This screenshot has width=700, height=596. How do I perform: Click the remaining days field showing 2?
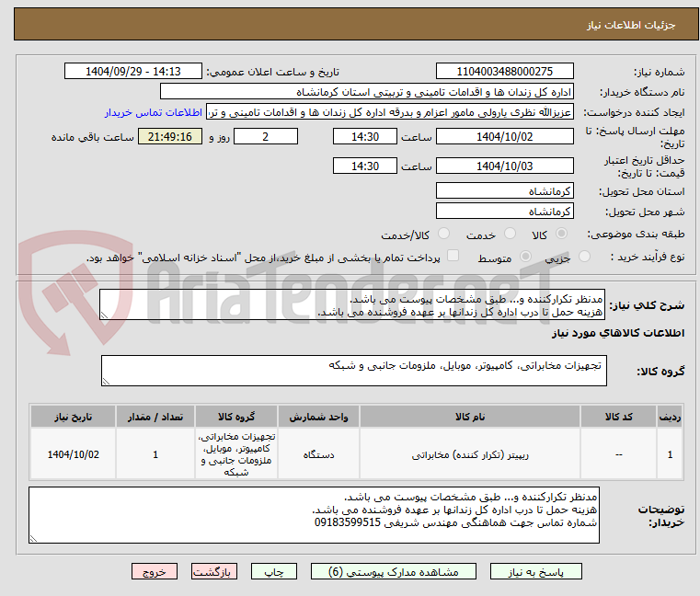click(266, 137)
